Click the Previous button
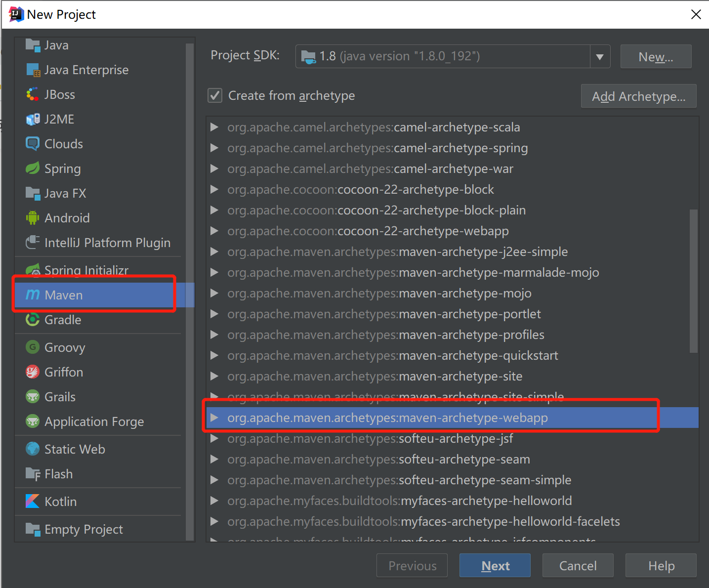Viewport: 709px width, 588px height. click(412, 565)
